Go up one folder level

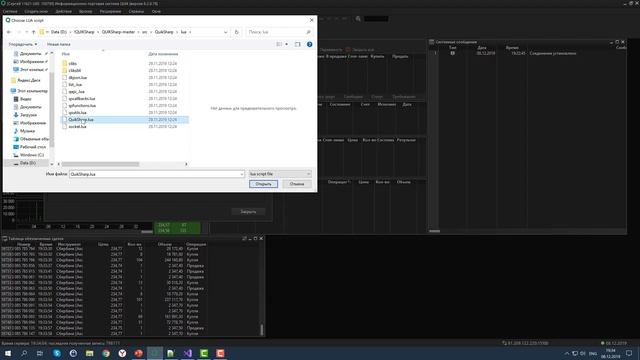tap(33, 32)
